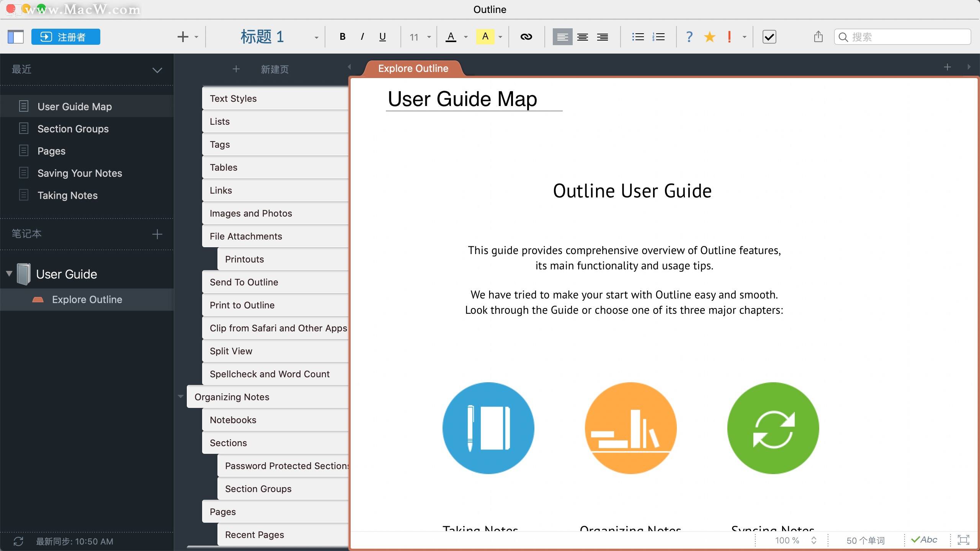Click the plus insert button in toolbar
The image size is (980, 551).
183,37
